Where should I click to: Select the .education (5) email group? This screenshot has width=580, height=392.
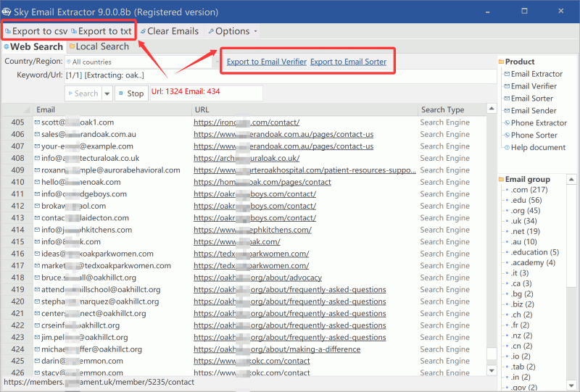(x=535, y=252)
